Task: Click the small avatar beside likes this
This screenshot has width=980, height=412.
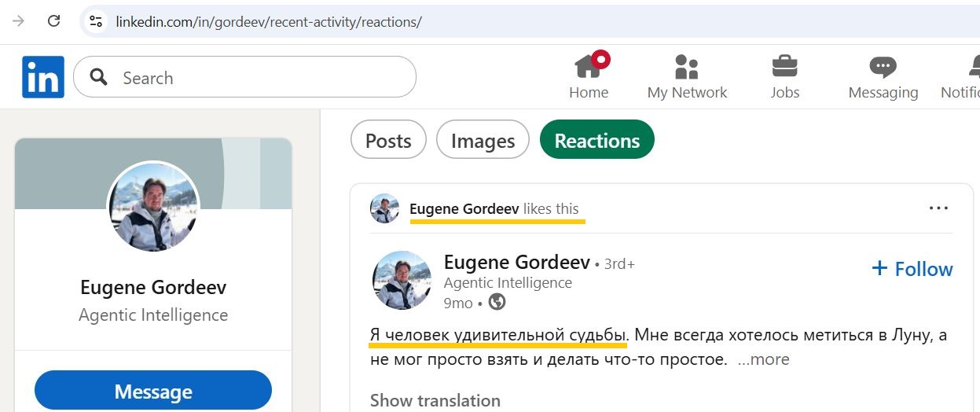Action: (384, 208)
